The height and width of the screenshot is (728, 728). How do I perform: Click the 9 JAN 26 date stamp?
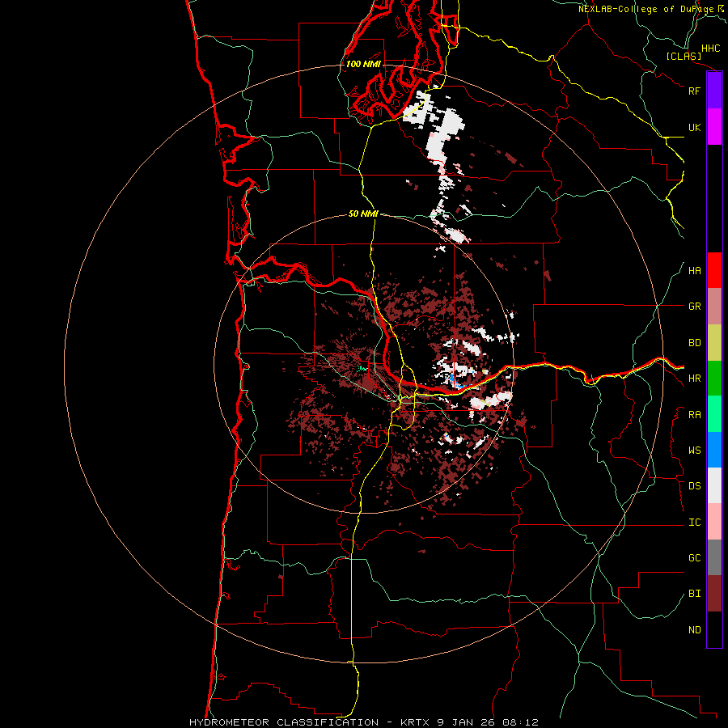466,722
